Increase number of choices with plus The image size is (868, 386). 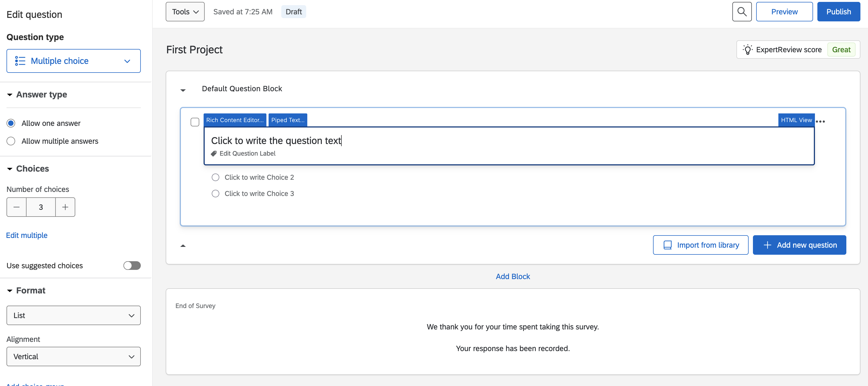coord(65,207)
